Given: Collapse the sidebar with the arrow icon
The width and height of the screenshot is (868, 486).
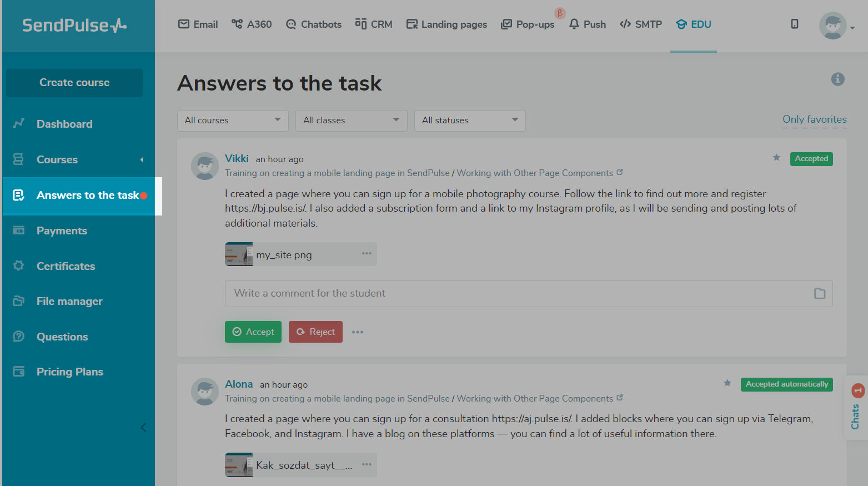Looking at the screenshot, I should coord(143,427).
